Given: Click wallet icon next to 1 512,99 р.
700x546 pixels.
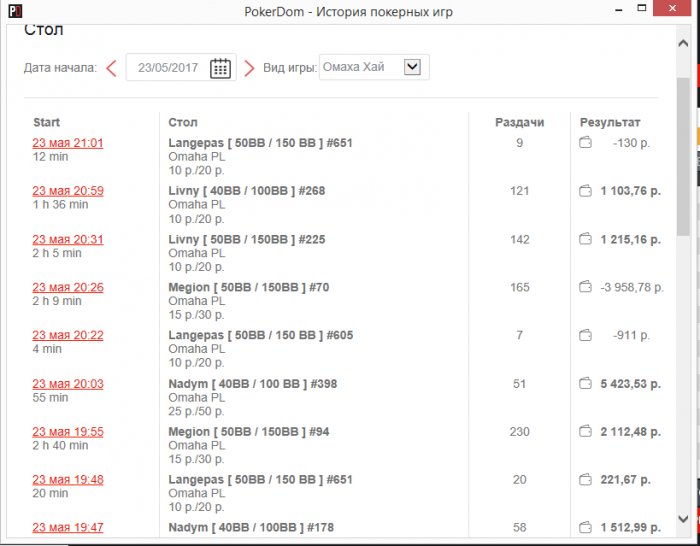Looking at the screenshot, I should (x=585, y=528).
